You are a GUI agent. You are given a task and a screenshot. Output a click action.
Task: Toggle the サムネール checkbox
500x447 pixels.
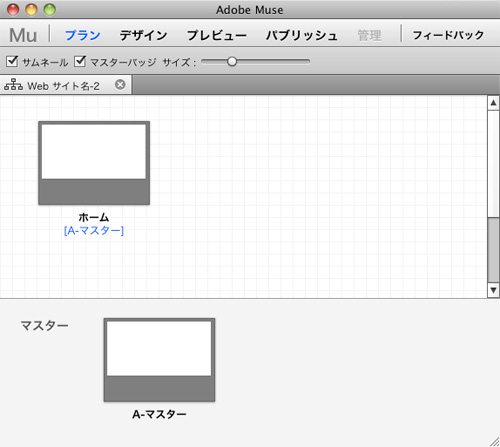click(x=12, y=61)
